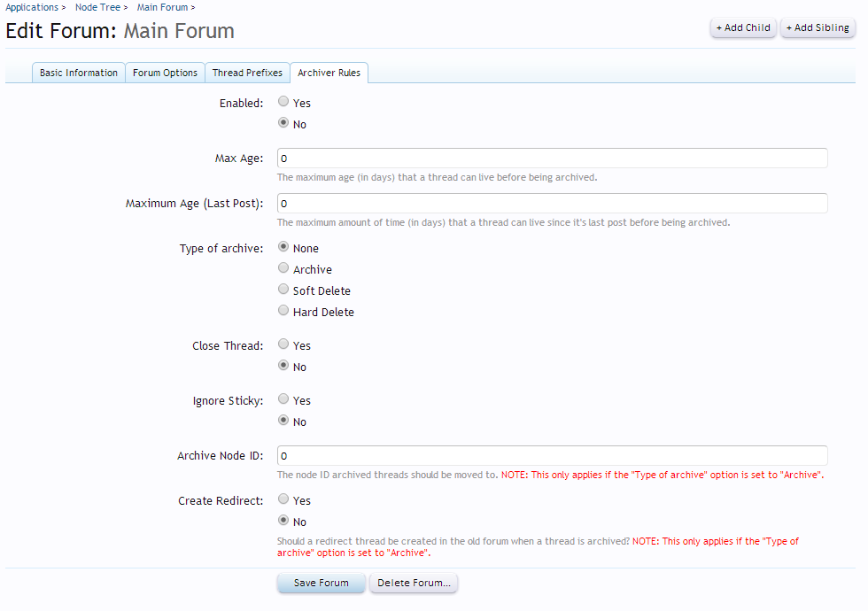Viewport: 868px width, 611px height.
Task: Select Soft Delete archive type
Action: pyautogui.click(x=283, y=290)
